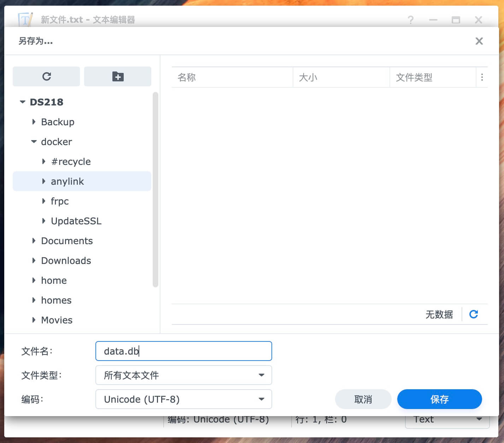This screenshot has height=443, width=504.
Task: Expand the anylink folder arrow
Action: point(44,181)
